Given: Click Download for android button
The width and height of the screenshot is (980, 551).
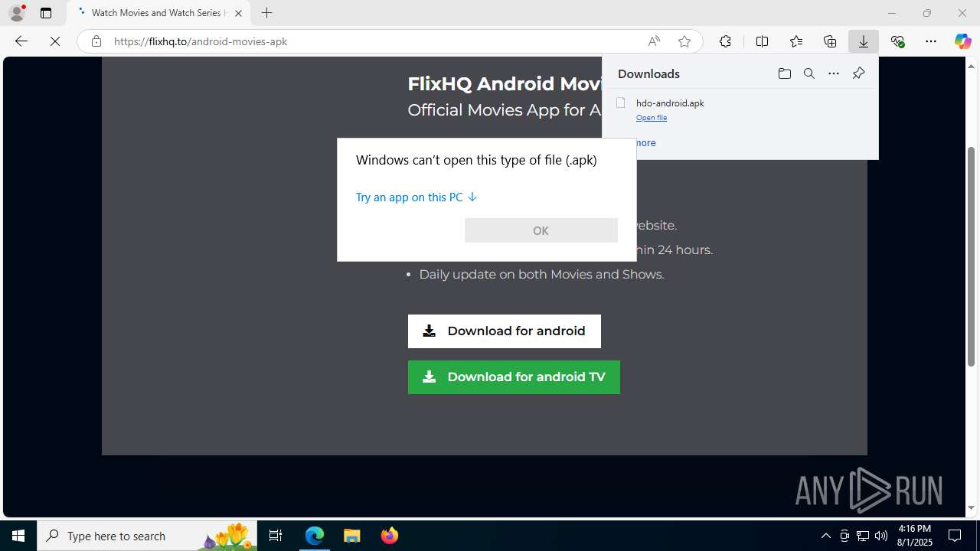Looking at the screenshot, I should (x=504, y=331).
